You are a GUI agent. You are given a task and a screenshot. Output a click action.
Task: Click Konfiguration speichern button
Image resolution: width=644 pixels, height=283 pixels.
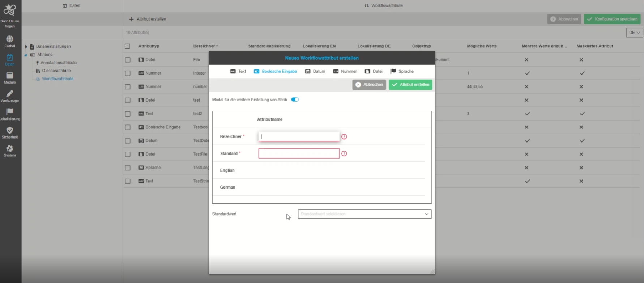click(x=612, y=19)
